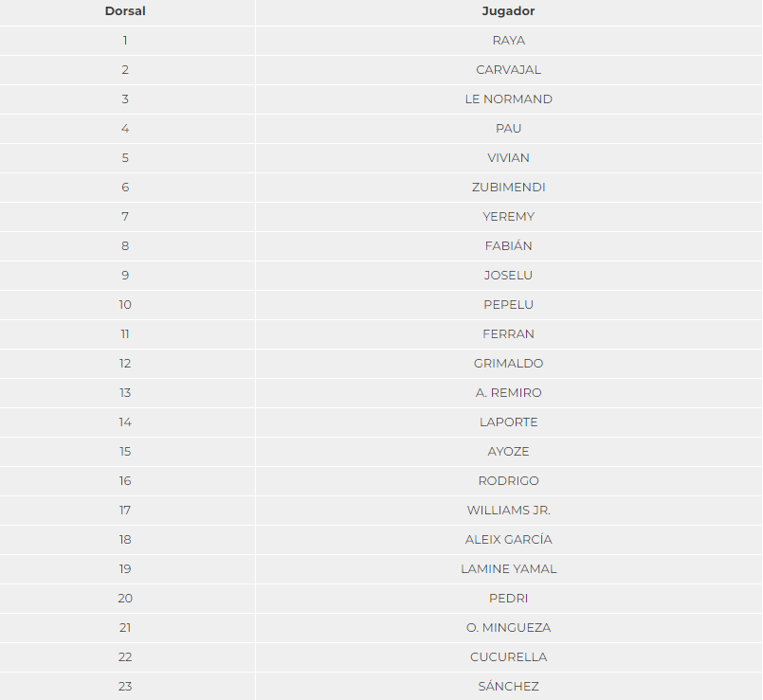This screenshot has height=700, width=763.
Task: Click ALEIX GARCÍA in the table
Action: click(x=508, y=540)
